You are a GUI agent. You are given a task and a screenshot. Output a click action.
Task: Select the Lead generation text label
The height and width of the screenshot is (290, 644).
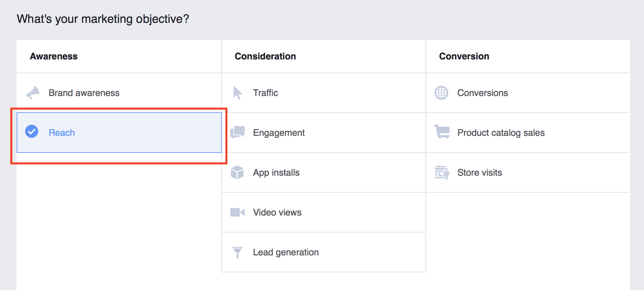pos(286,252)
